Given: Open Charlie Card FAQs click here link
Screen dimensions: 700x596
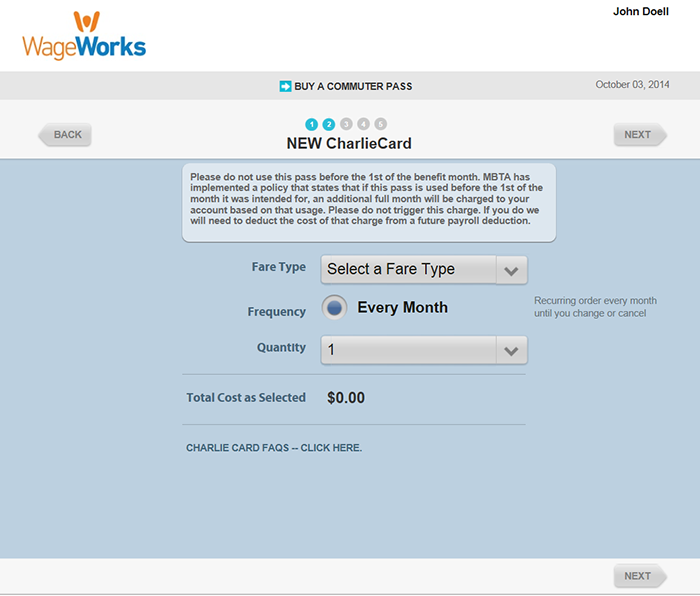Looking at the screenshot, I should [274, 448].
